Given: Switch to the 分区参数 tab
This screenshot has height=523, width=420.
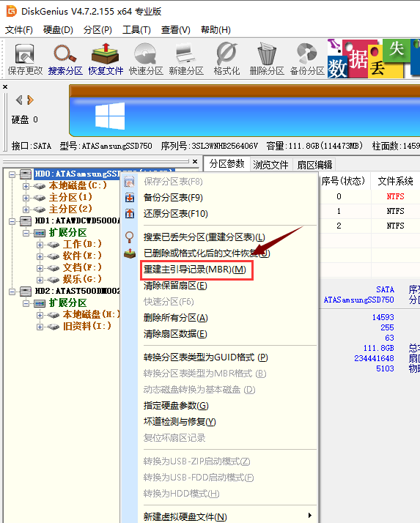Looking at the screenshot, I should [227, 164].
